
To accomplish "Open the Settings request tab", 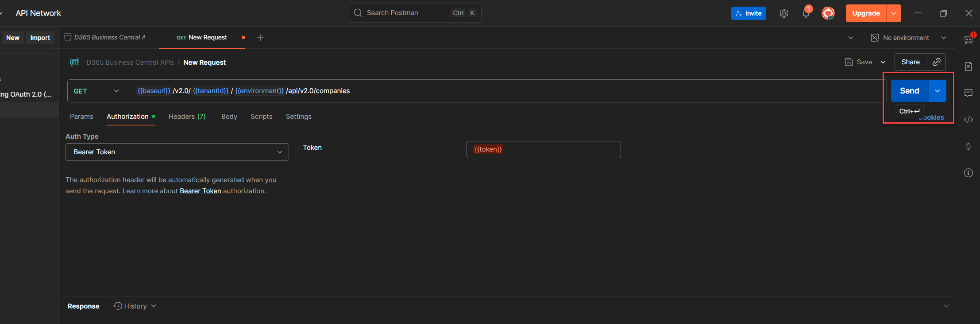I will pos(299,117).
